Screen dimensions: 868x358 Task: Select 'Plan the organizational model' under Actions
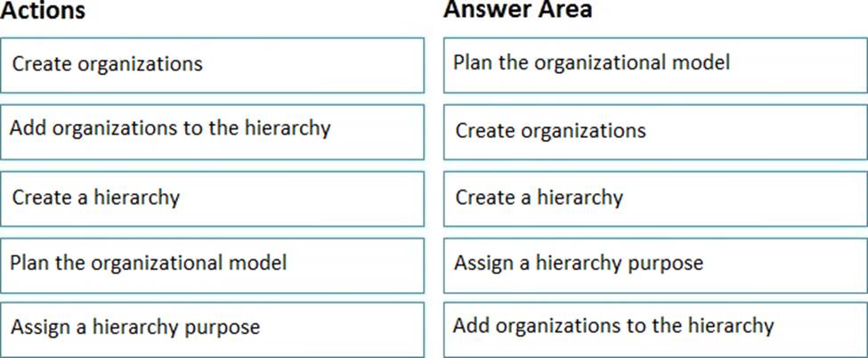click(x=212, y=264)
